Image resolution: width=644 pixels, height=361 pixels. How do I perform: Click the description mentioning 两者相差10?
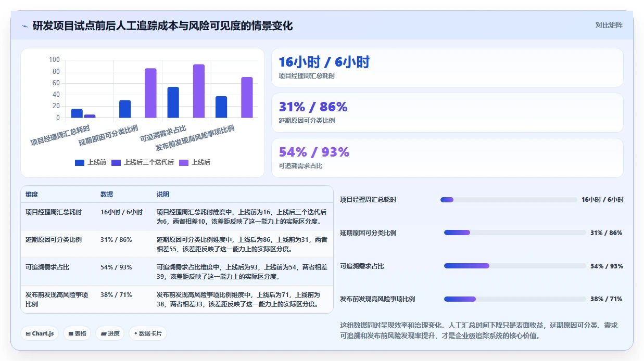tap(242, 217)
